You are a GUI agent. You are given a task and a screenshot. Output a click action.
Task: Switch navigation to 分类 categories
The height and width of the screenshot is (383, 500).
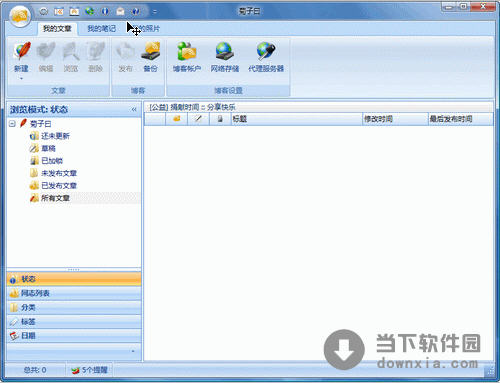pyautogui.click(x=74, y=307)
